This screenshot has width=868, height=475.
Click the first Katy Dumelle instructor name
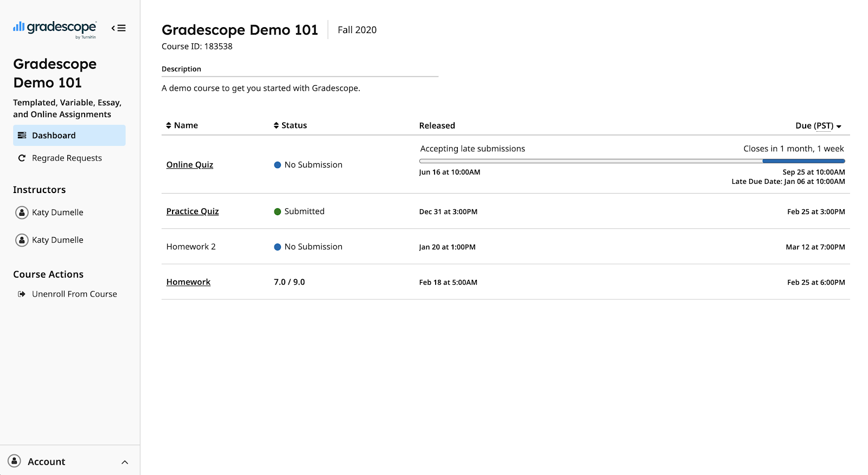(x=58, y=213)
